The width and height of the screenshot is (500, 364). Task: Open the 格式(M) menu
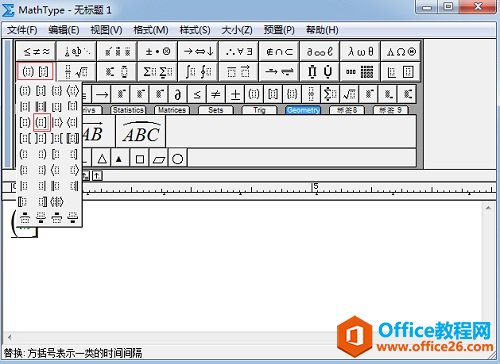coord(151,30)
